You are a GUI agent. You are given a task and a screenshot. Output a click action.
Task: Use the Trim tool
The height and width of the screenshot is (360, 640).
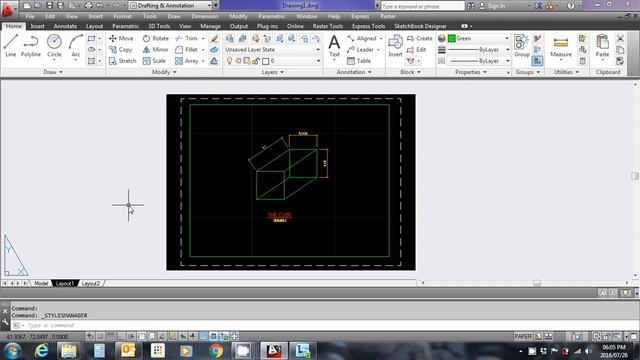[187, 38]
